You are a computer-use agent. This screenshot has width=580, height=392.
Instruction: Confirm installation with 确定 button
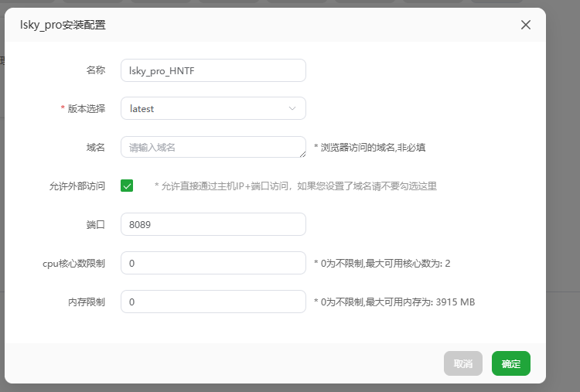511,363
